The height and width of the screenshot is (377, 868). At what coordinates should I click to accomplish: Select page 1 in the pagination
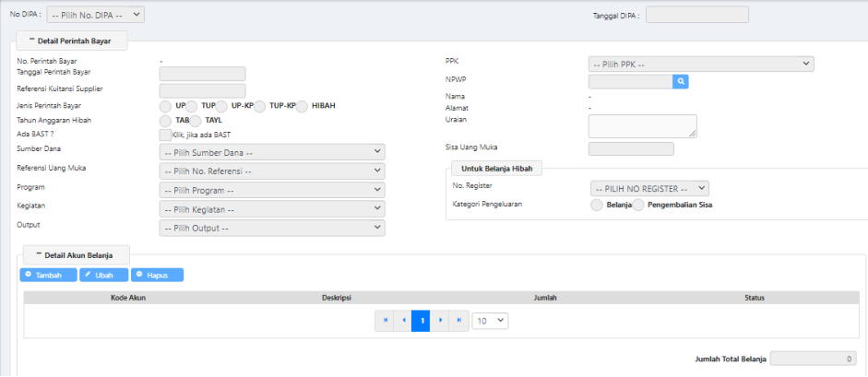421,320
